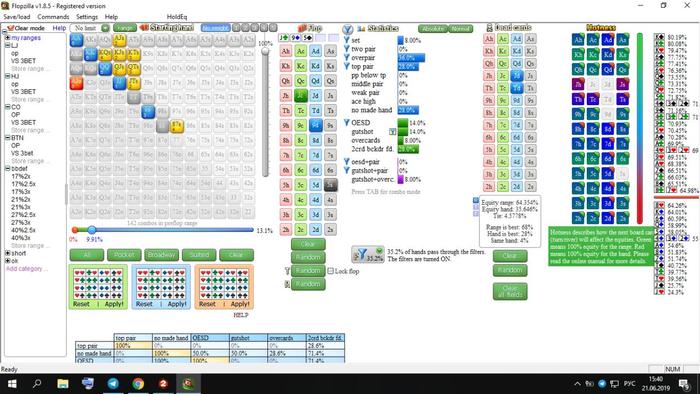700x394 pixels.
Task: Collapse the BTN category
Action: click(8, 138)
